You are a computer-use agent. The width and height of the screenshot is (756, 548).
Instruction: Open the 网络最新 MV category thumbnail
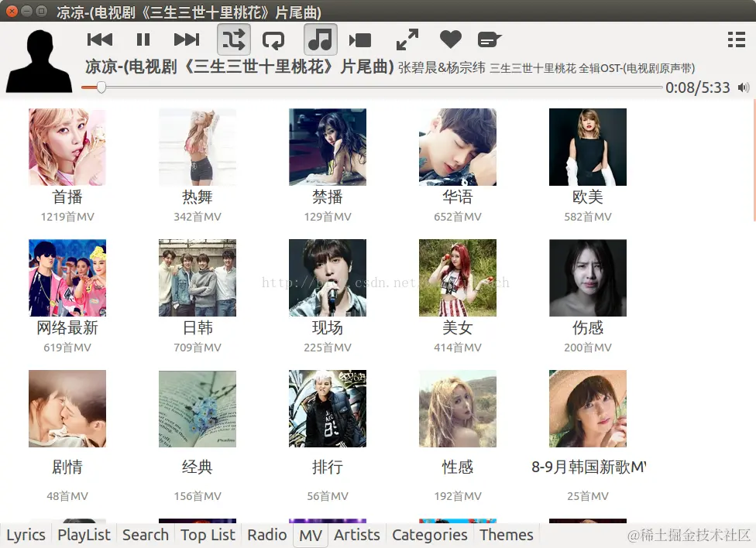pos(67,278)
